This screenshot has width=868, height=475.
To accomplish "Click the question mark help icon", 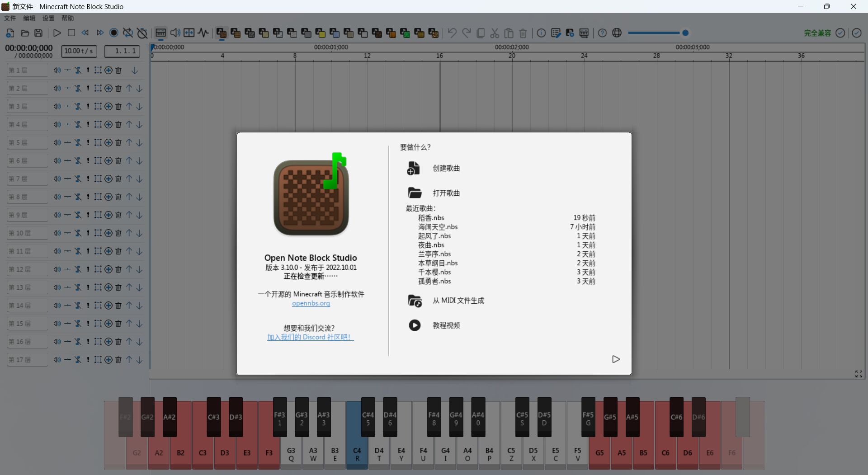I will pos(602,33).
